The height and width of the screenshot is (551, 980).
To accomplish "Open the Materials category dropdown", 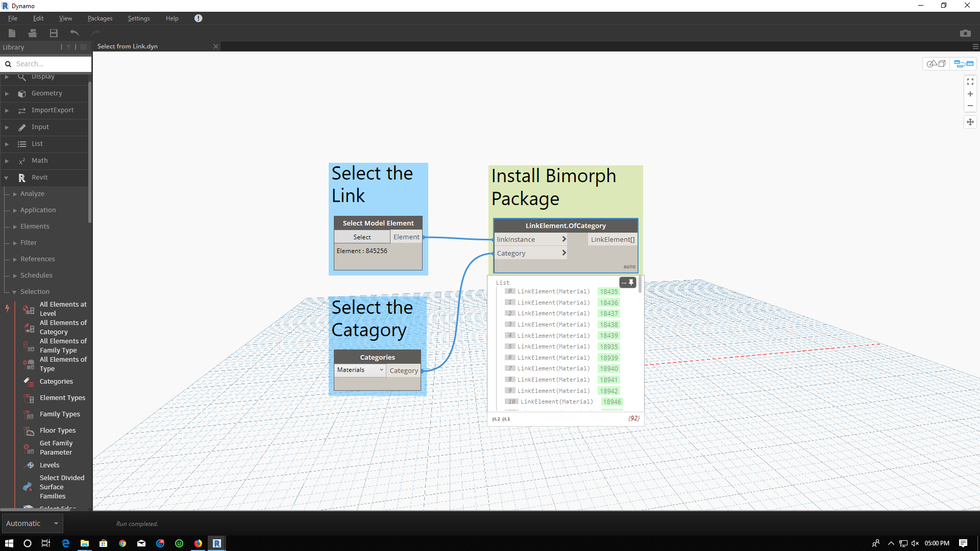I will pos(360,370).
